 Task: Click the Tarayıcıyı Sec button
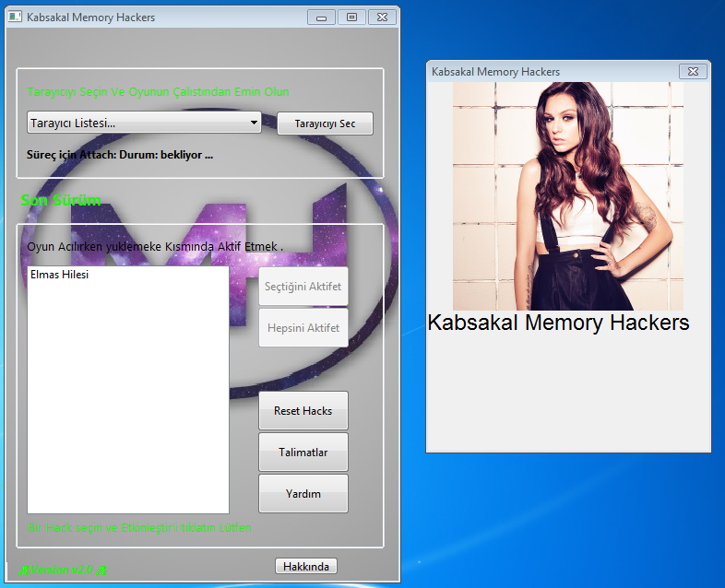325,123
